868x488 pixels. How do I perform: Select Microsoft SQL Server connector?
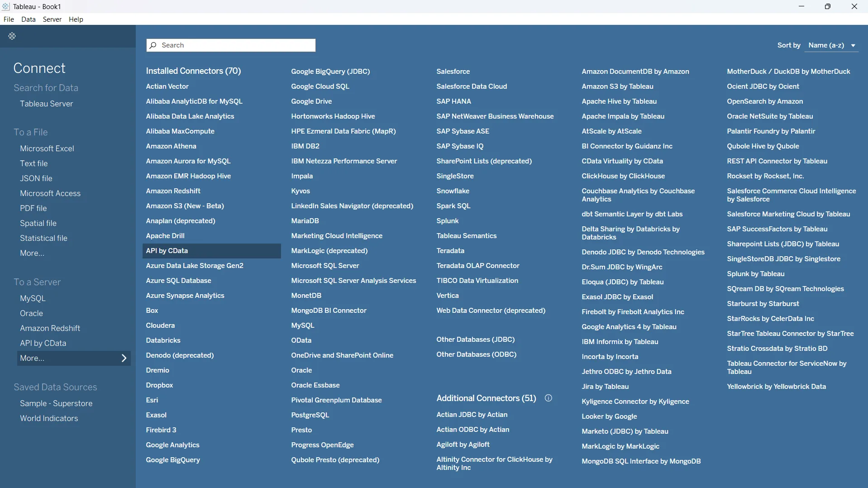click(x=325, y=266)
